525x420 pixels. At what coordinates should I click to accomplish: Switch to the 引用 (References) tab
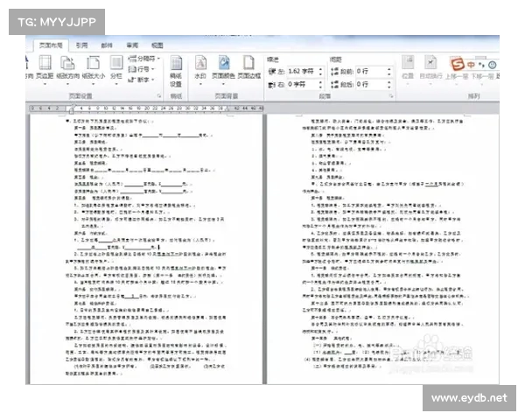[81, 44]
